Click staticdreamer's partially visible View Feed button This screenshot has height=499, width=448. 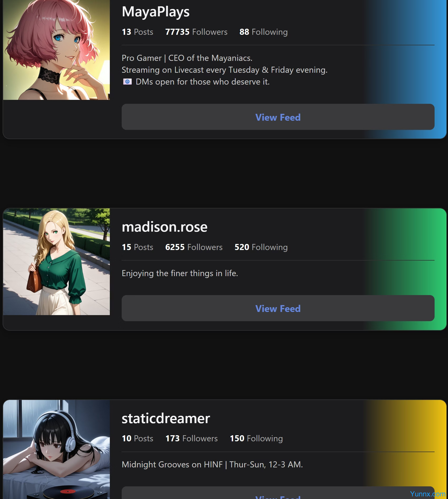click(x=278, y=493)
